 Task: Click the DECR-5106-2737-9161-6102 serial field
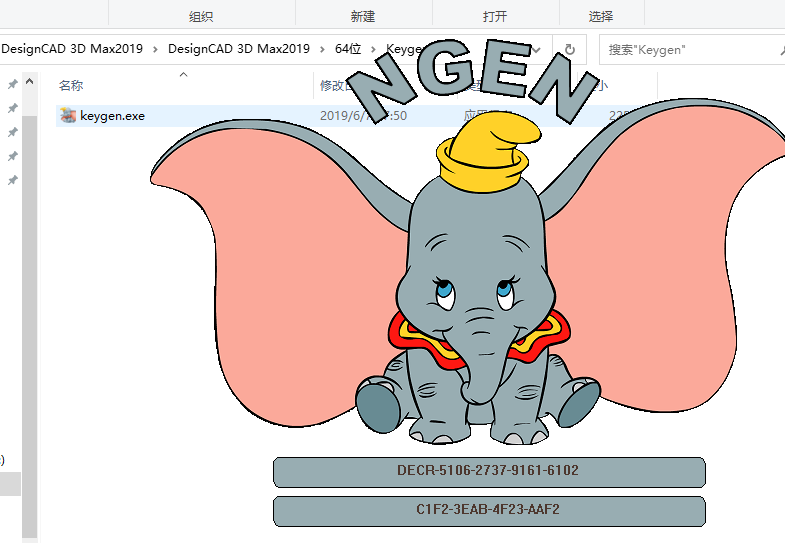coord(488,471)
